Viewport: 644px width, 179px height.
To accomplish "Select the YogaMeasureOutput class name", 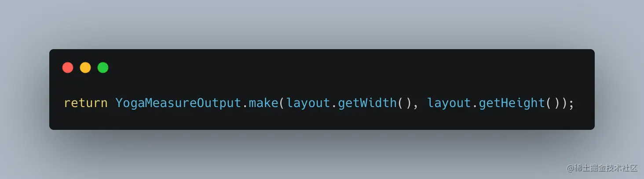I will click(178, 103).
